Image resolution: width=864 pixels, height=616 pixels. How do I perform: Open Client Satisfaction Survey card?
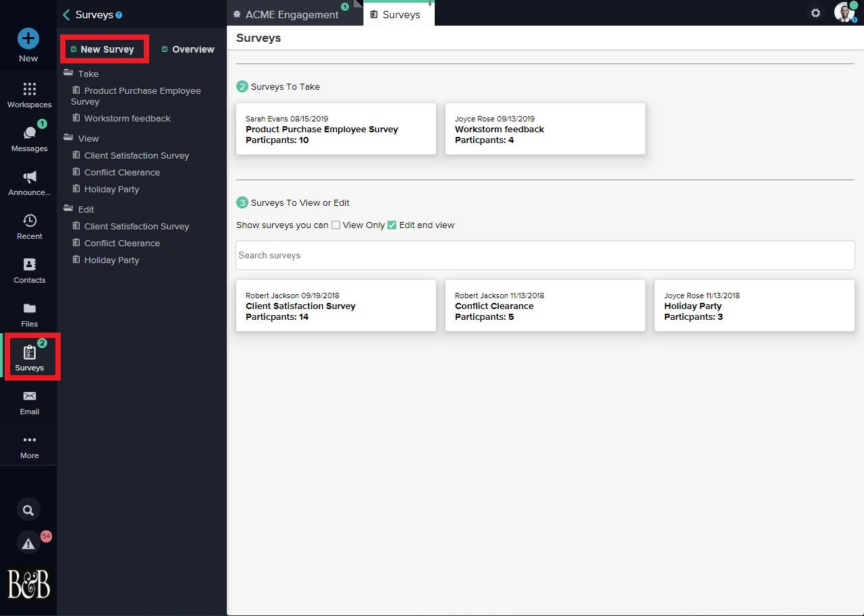point(336,306)
